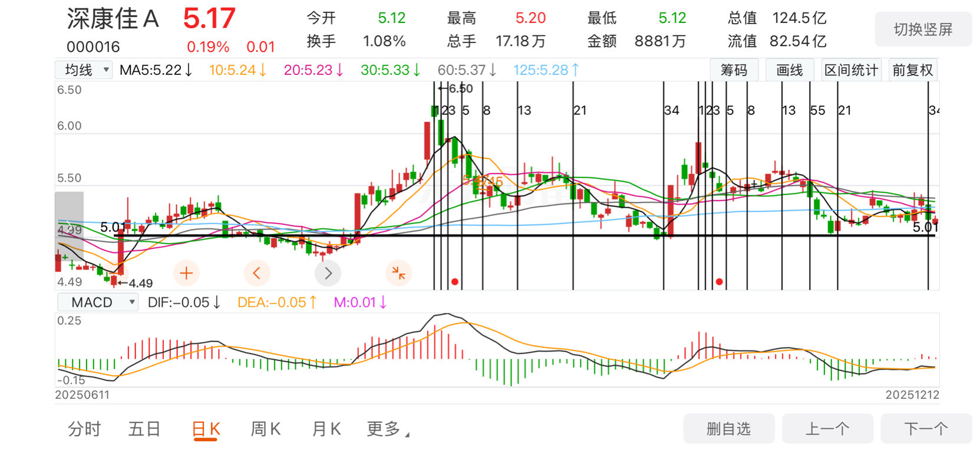Click the stock name 深康佳A
This screenshot has height=453, width=980.
coord(113,19)
